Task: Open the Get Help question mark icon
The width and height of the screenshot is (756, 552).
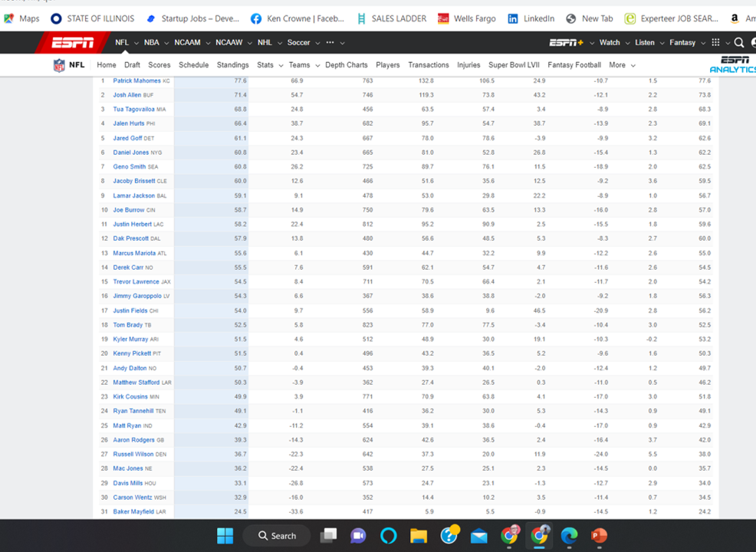Action: pyautogui.click(x=449, y=534)
